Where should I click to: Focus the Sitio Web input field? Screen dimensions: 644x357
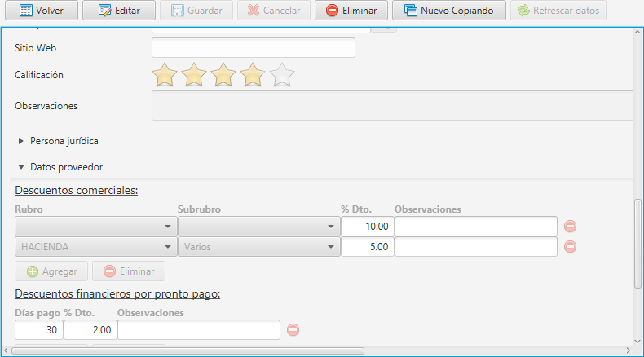pyautogui.click(x=254, y=47)
